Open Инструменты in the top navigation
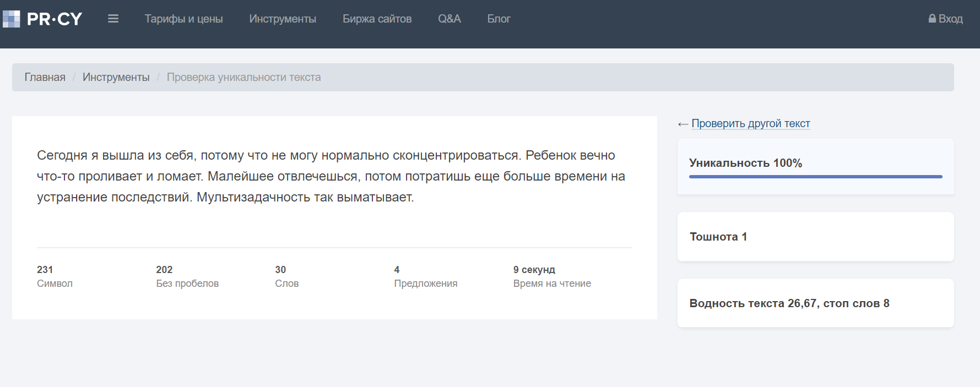 click(x=282, y=19)
